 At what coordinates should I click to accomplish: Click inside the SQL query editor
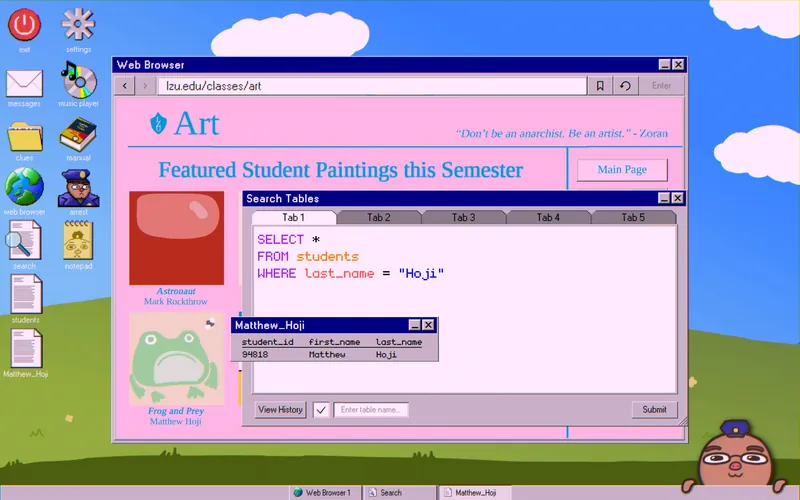pyautogui.click(x=465, y=310)
